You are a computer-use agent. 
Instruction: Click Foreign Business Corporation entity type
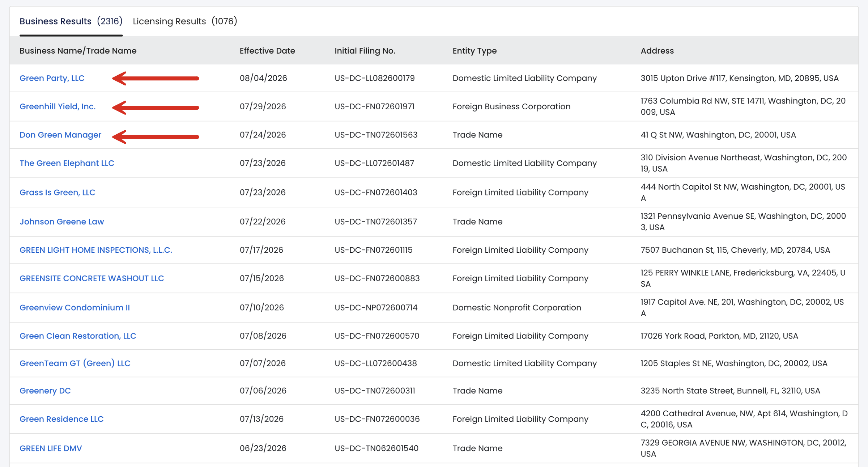[x=511, y=106]
